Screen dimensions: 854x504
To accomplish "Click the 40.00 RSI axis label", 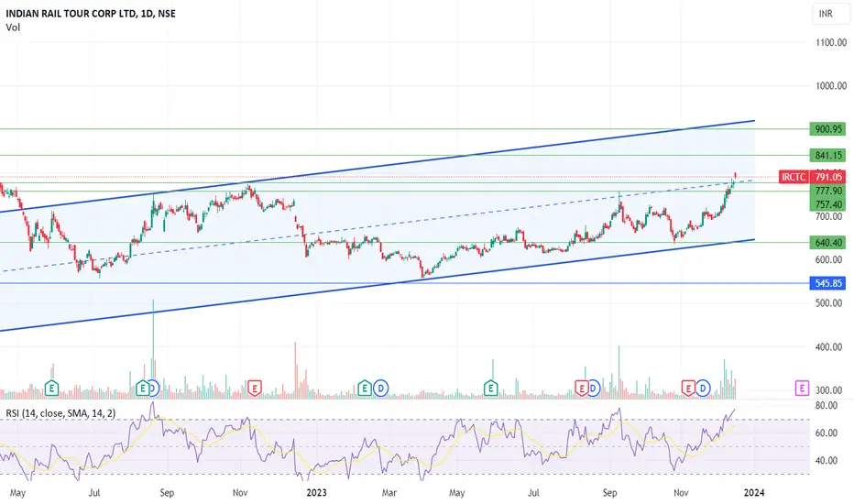I will [827, 460].
